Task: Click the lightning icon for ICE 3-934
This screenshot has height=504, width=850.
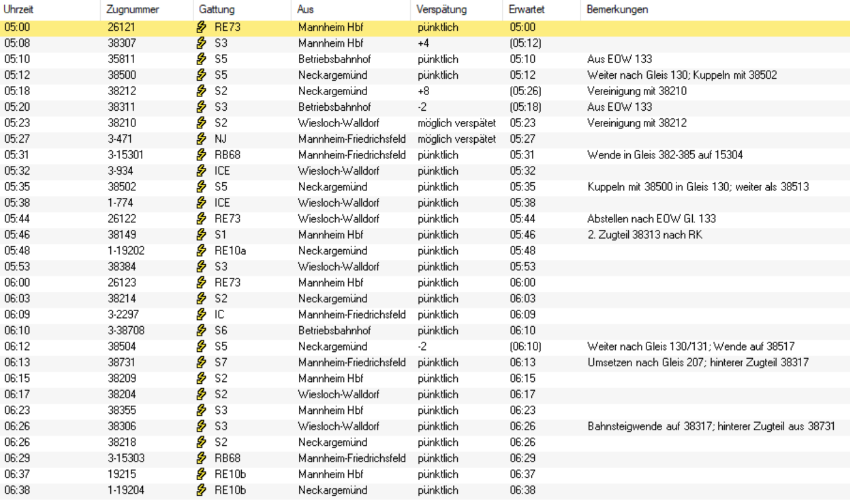Action: (x=201, y=171)
